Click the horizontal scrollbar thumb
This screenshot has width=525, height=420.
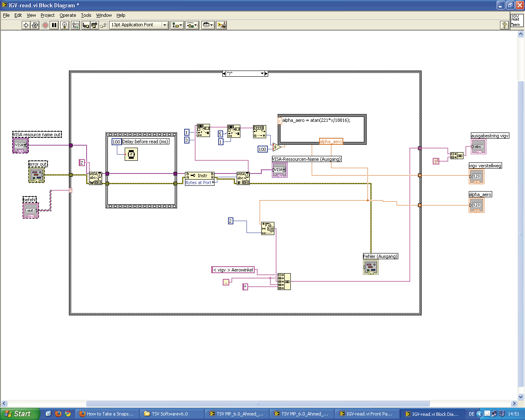coord(258,404)
